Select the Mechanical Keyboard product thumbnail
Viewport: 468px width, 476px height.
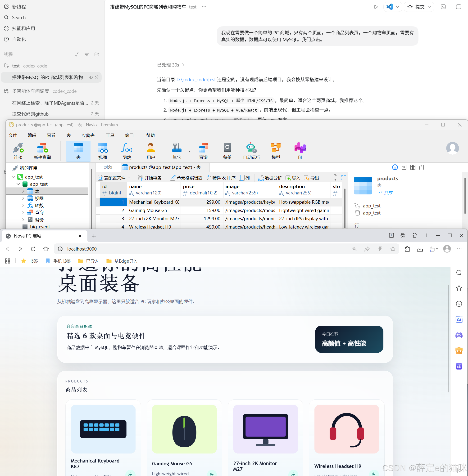point(103,429)
